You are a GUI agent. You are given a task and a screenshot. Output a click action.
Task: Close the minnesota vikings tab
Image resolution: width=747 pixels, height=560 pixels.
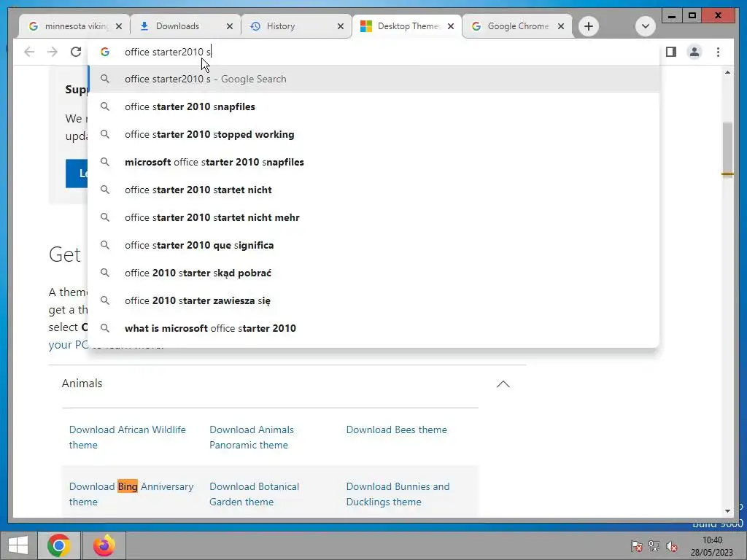pyautogui.click(x=119, y=26)
